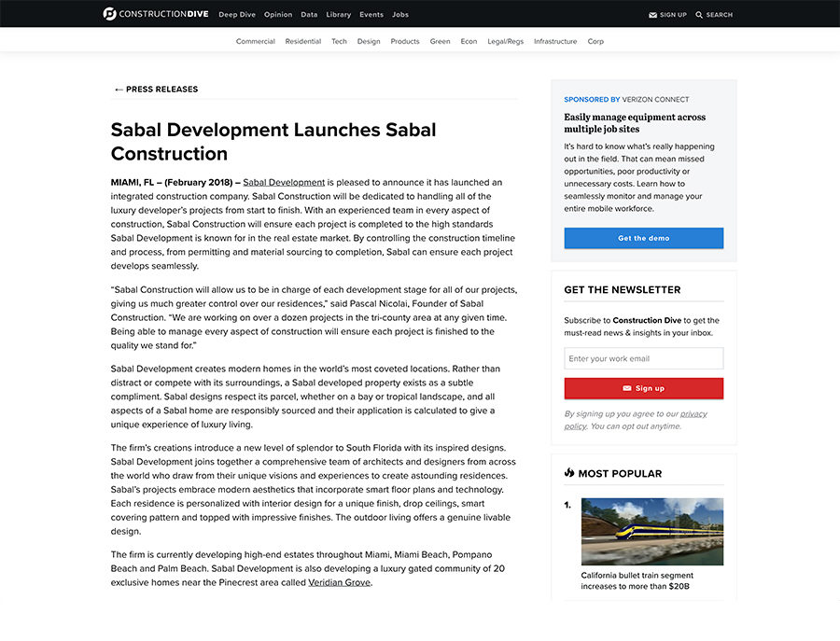The image size is (840, 641).
Task: Click the flame icon beside Most Popular
Action: 569,473
